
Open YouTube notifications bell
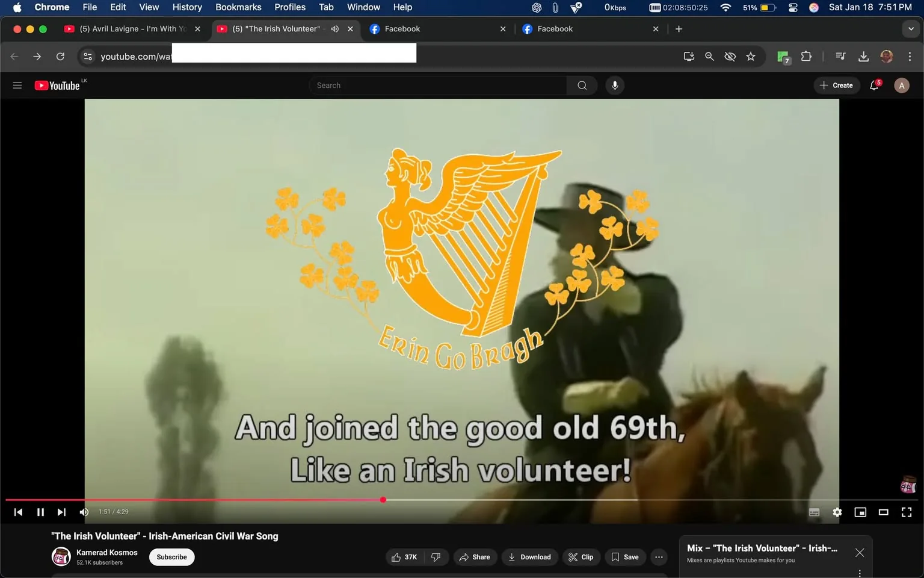point(873,85)
